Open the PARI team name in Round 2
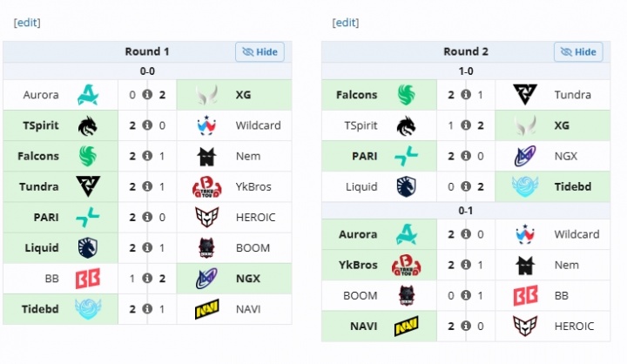The width and height of the screenshot is (627, 364). [365, 156]
